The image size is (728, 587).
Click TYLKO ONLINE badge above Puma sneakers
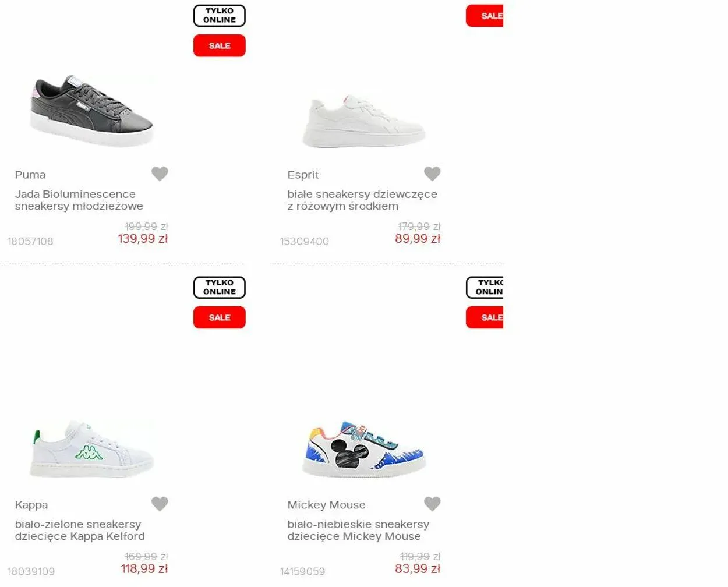[220, 16]
